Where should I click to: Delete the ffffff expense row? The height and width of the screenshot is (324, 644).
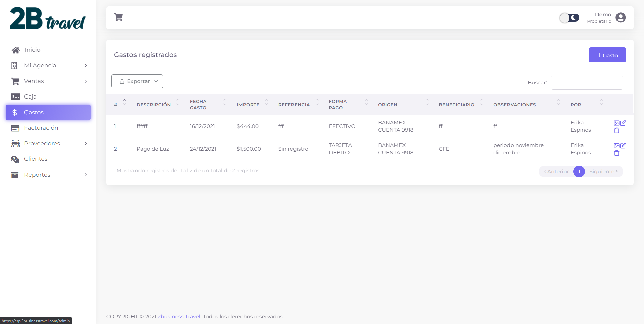[616, 130]
